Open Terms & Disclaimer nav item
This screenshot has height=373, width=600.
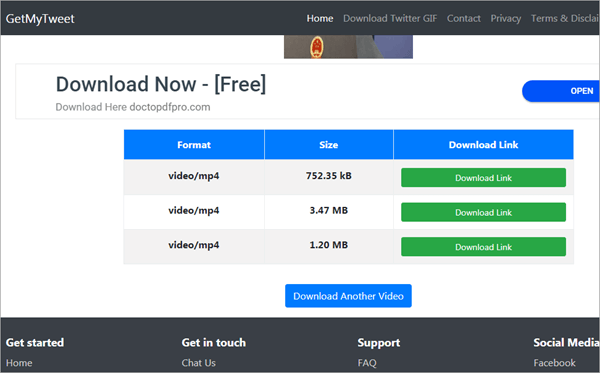[x=565, y=18]
